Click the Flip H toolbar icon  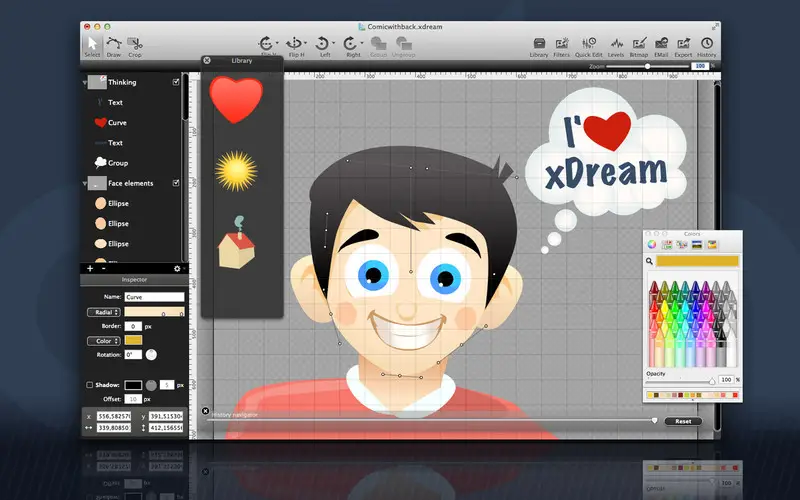pyautogui.click(x=294, y=43)
